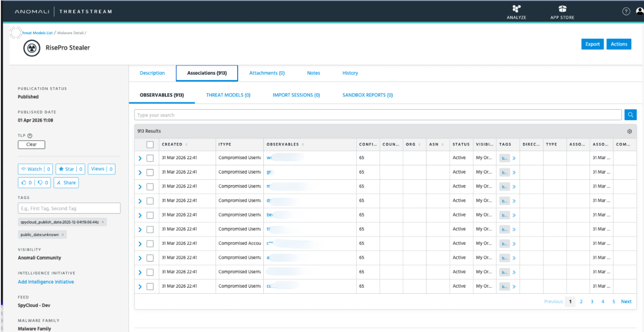The image size is (644, 332).
Task: Open the Actions button
Action: 619,44
